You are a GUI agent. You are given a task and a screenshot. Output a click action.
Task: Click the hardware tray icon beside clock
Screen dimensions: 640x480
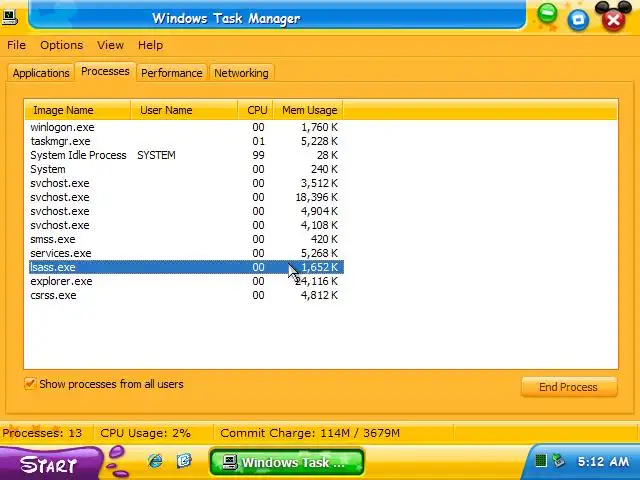(x=558, y=461)
